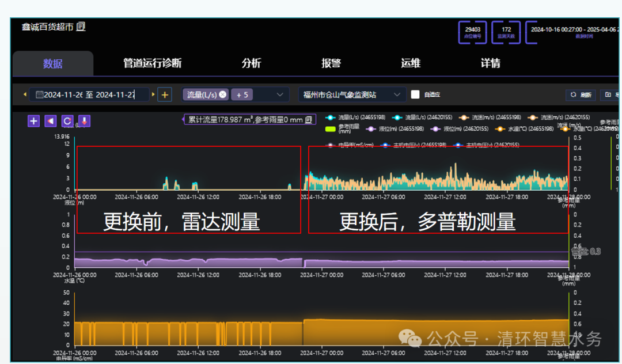The image size is (622, 364).
Task: Click the copy icon beside 鑫诚百货超市 title
Action: [79, 26]
